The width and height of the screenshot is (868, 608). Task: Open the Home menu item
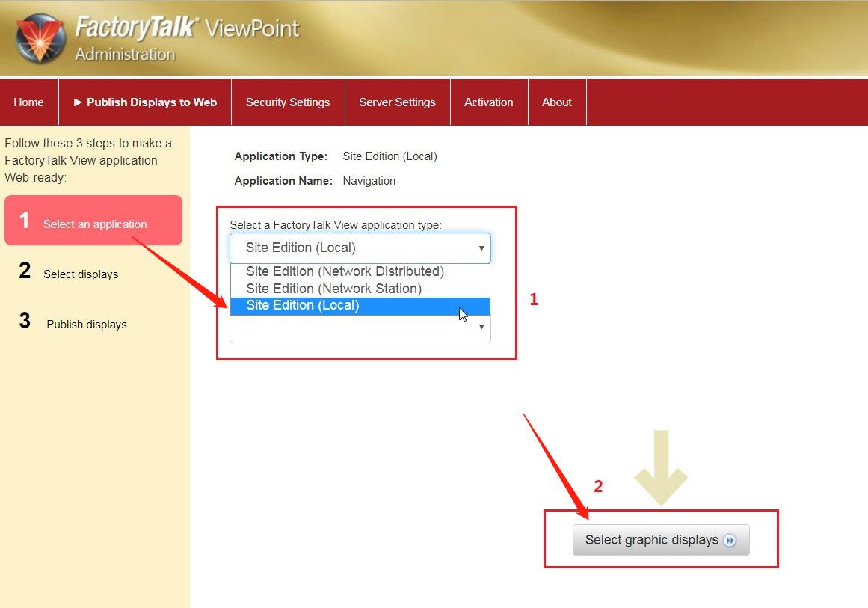click(29, 102)
